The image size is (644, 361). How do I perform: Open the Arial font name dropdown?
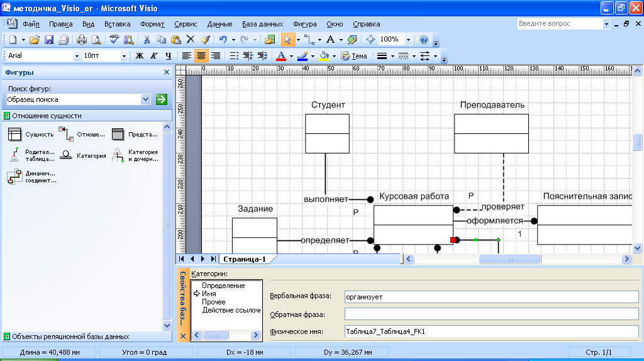pos(76,56)
